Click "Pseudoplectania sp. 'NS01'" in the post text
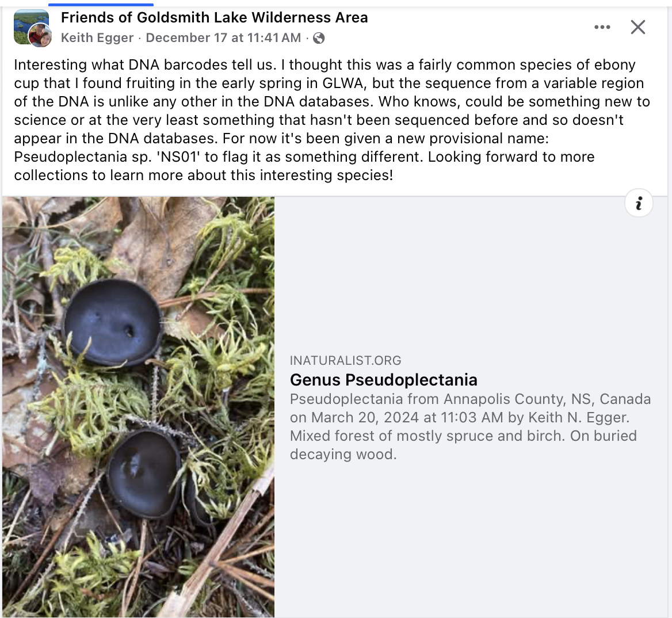The image size is (672, 618). pos(107,157)
